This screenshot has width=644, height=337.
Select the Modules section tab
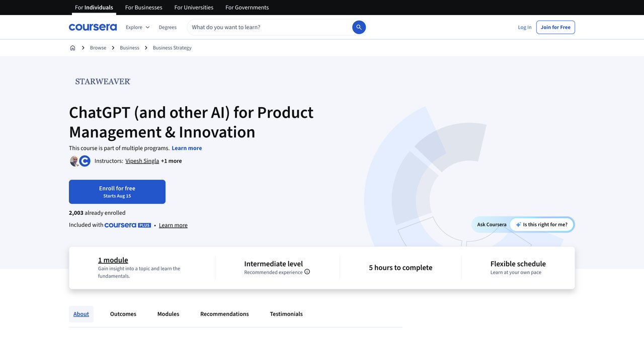point(168,314)
